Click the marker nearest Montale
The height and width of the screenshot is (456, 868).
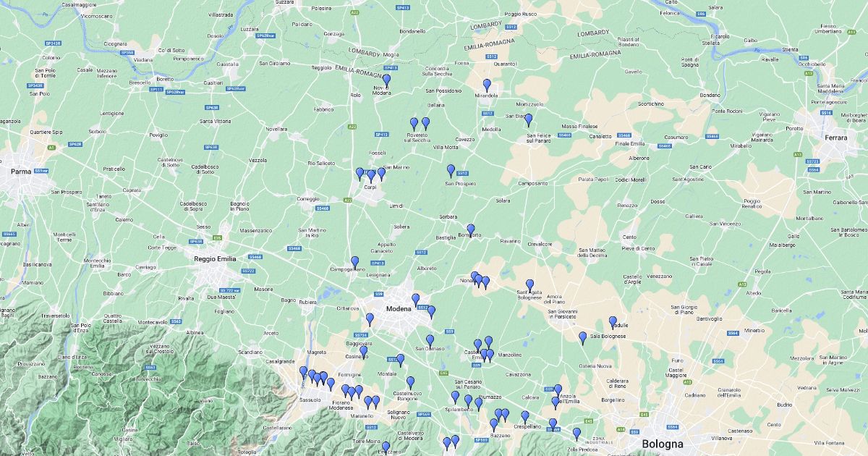click(x=400, y=360)
